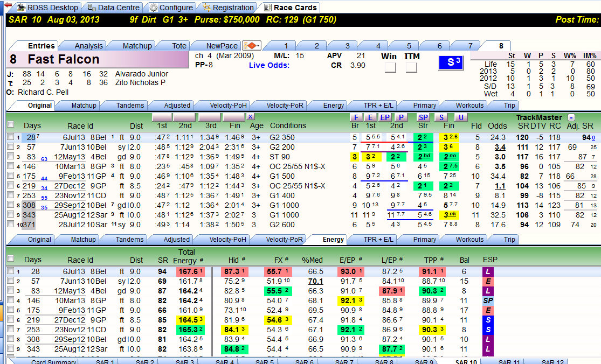Viewport: 601px width, 364px height.
Task: Collapse the TrackMaster columns with the minus button
Action: coord(571,117)
